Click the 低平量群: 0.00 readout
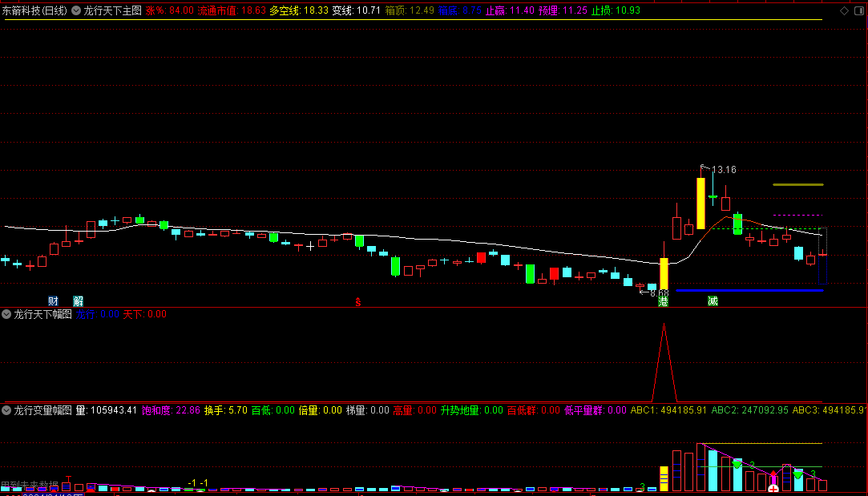 tap(595, 410)
